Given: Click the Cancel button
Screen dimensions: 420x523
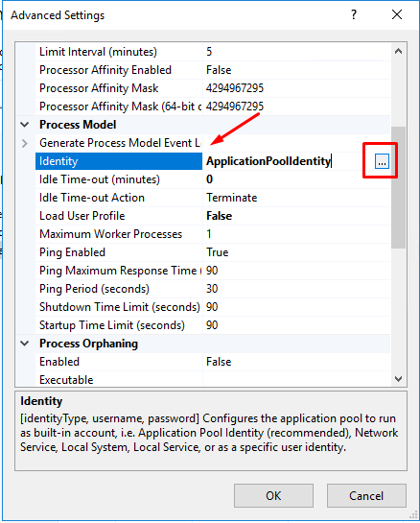Looking at the screenshot, I should (366, 495).
